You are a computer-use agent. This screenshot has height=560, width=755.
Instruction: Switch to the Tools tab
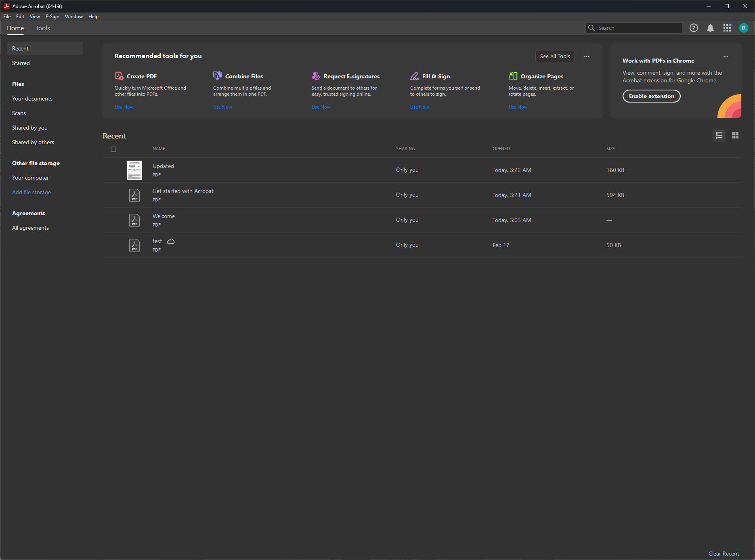(x=43, y=28)
